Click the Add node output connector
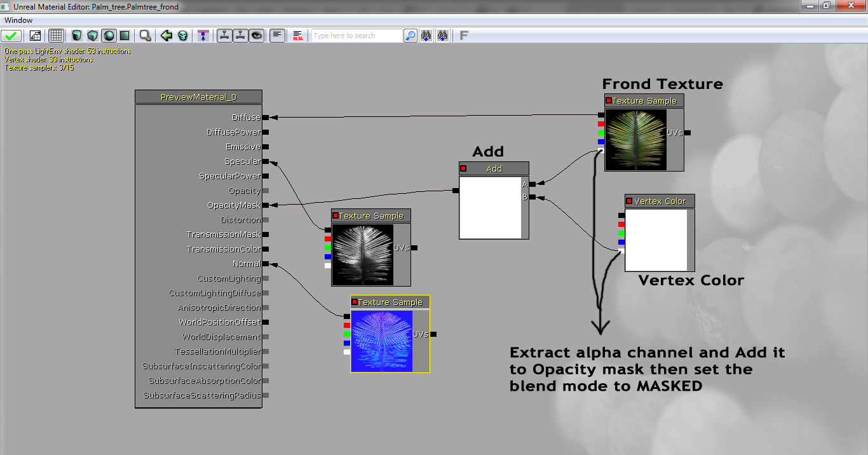The image size is (868, 455). [456, 190]
